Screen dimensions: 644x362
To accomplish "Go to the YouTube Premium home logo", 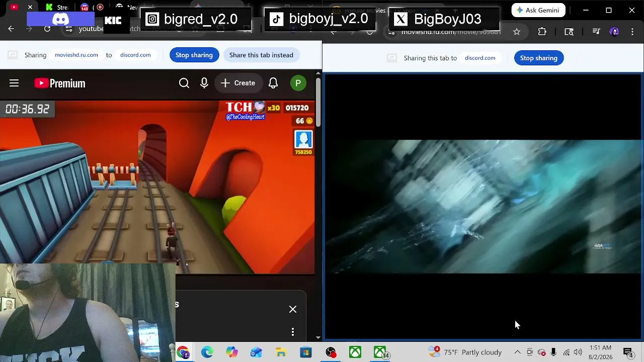I will point(60,83).
